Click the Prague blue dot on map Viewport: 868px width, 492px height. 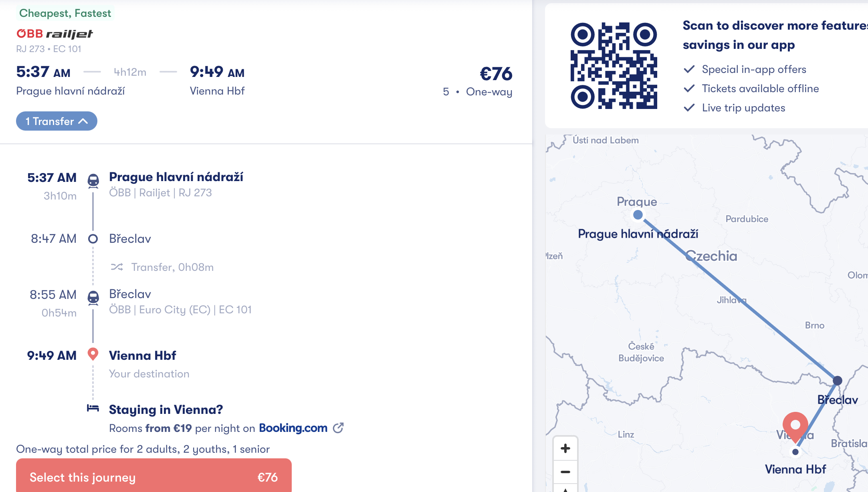[638, 215]
